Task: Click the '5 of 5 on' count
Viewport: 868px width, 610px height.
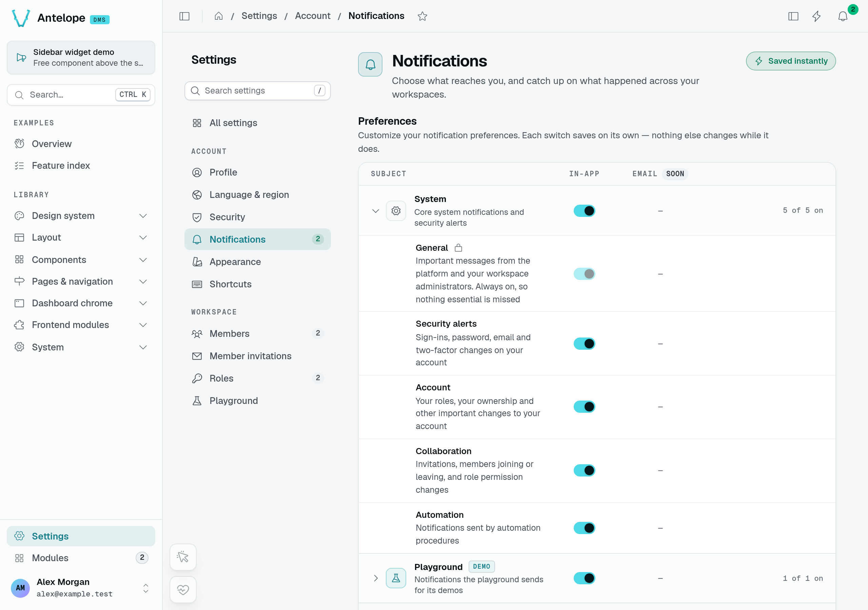Action: pos(803,210)
